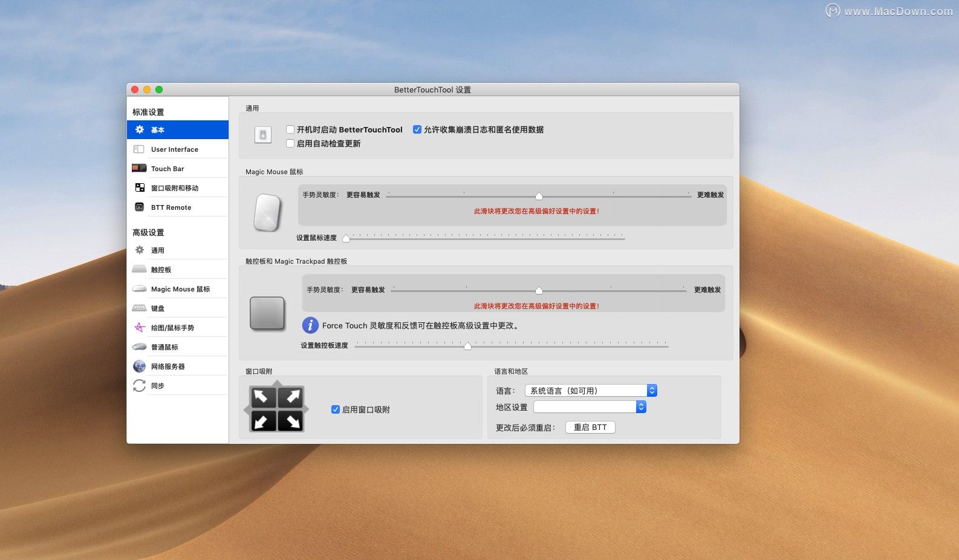Open the 语言 dropdown 系统语言（如可用）

pos(591,391)
